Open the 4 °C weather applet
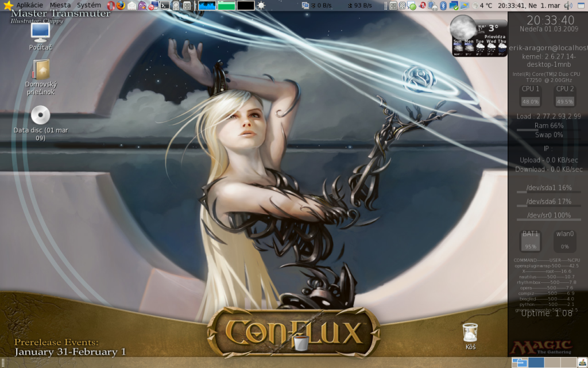 (482, 5)
